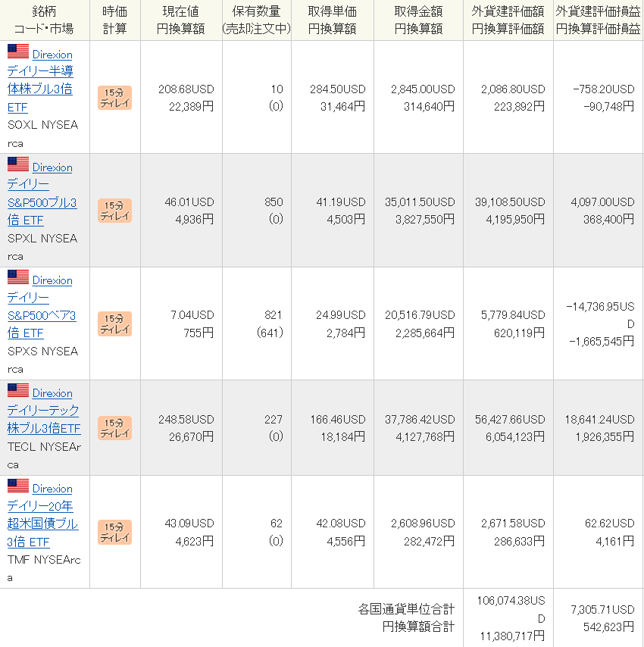644x647 pixels.
Task: Open the Direxion SPXL S&P500 bull 3x ETF link
Action: (x=42, y=193)
